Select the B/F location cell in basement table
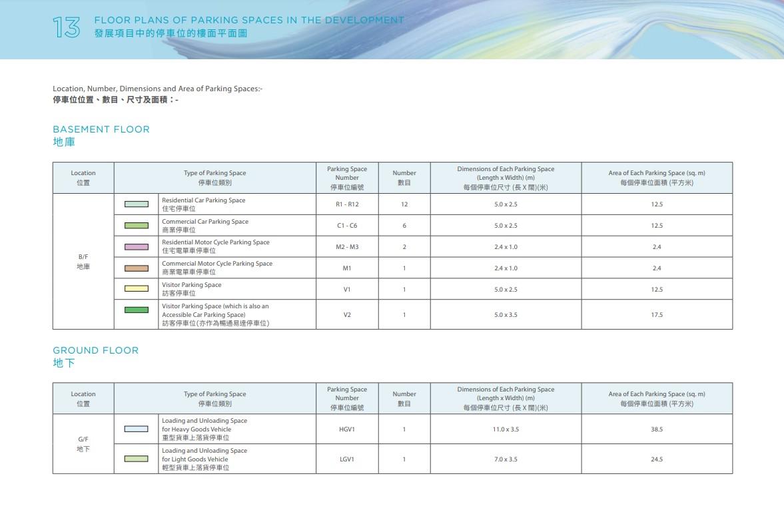Viewport: 784px width, 532px height. point(83,260)
